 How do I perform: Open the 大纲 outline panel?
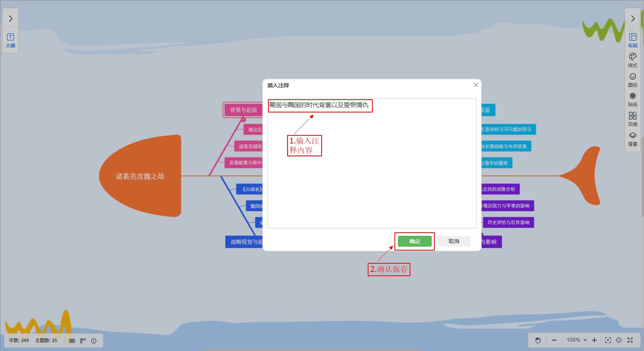point(10,40)
